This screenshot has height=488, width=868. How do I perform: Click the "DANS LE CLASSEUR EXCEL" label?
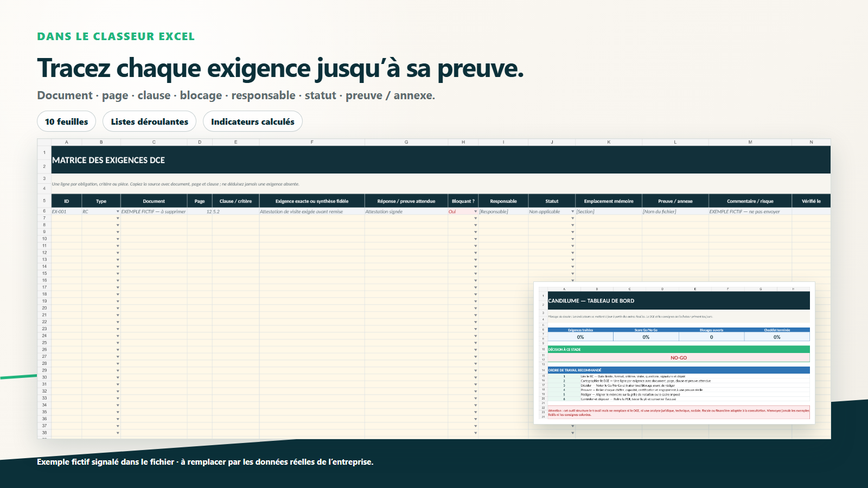pyautogui.click(x=116, y=36)
